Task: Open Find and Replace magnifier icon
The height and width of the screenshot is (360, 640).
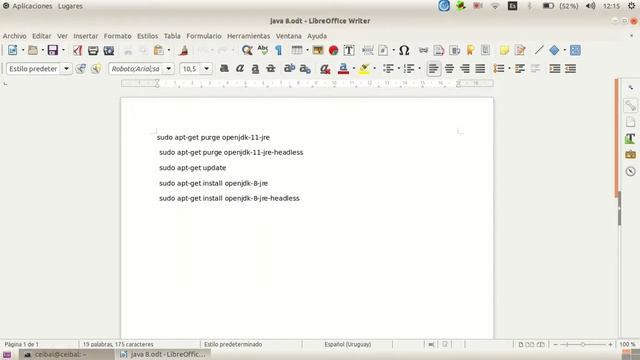Action: (x=247, y=50)
